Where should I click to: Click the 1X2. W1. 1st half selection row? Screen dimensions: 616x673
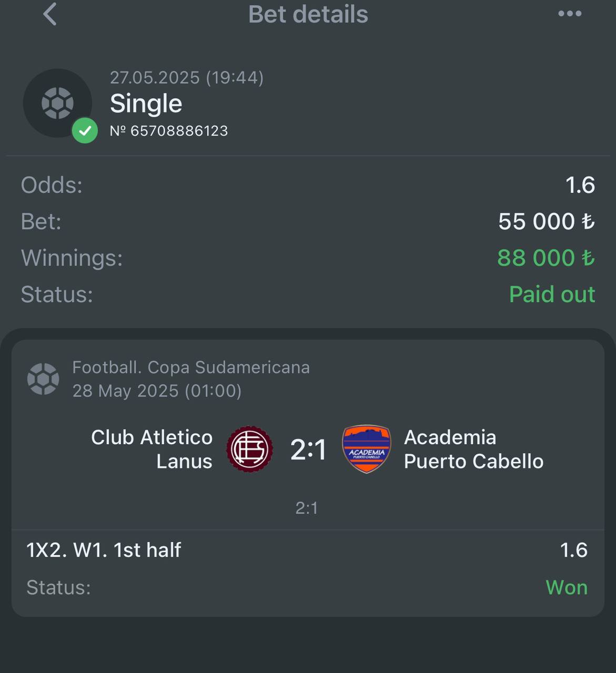[308, 550]
